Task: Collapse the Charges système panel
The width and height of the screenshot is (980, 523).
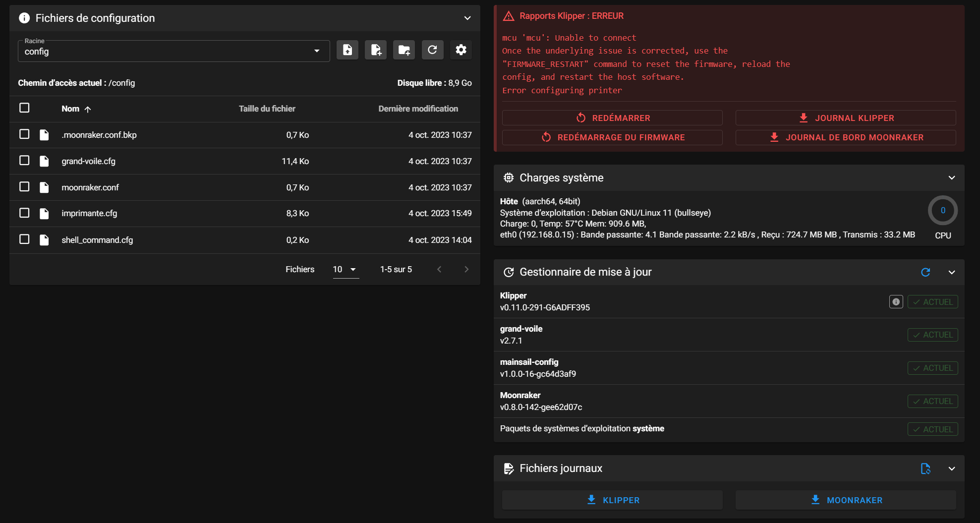Action: pyautogui.click(x=951, y=178)
